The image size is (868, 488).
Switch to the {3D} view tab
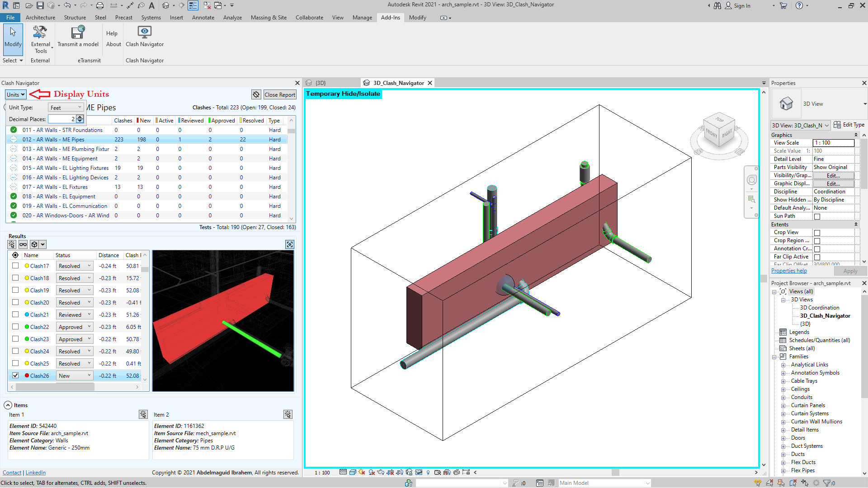[321, 83]
